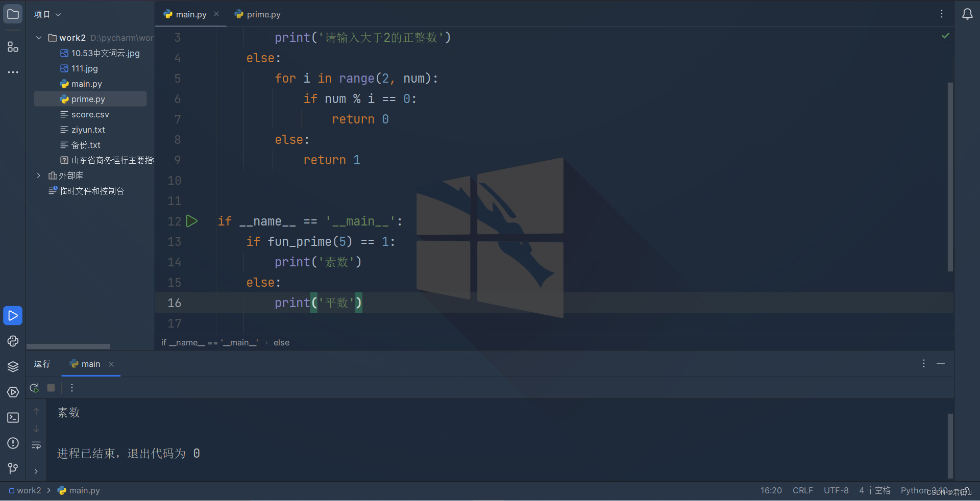Click the else breadcrumb
980x501 pixels.
pyautogui.click(x=281, y=343)
